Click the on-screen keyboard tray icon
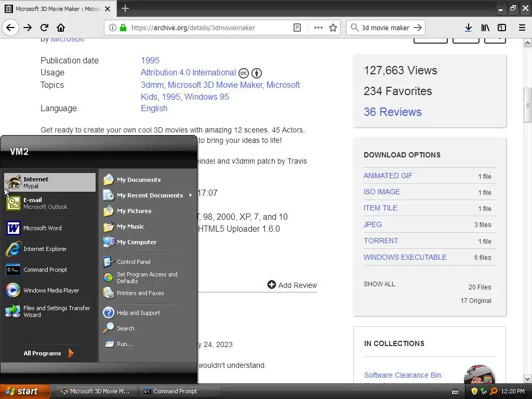Image resolution: width=532 pixels, height=399 pixels. click(455, 392)
